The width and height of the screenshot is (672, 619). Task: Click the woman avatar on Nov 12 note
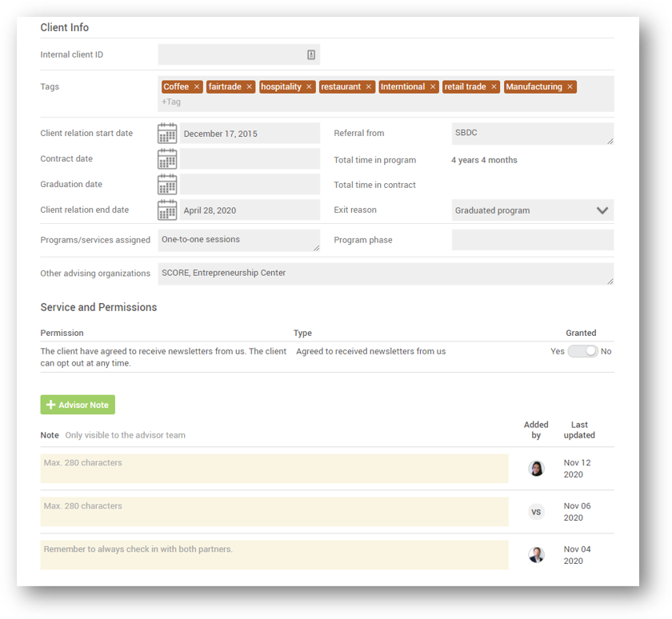point(536,469)
